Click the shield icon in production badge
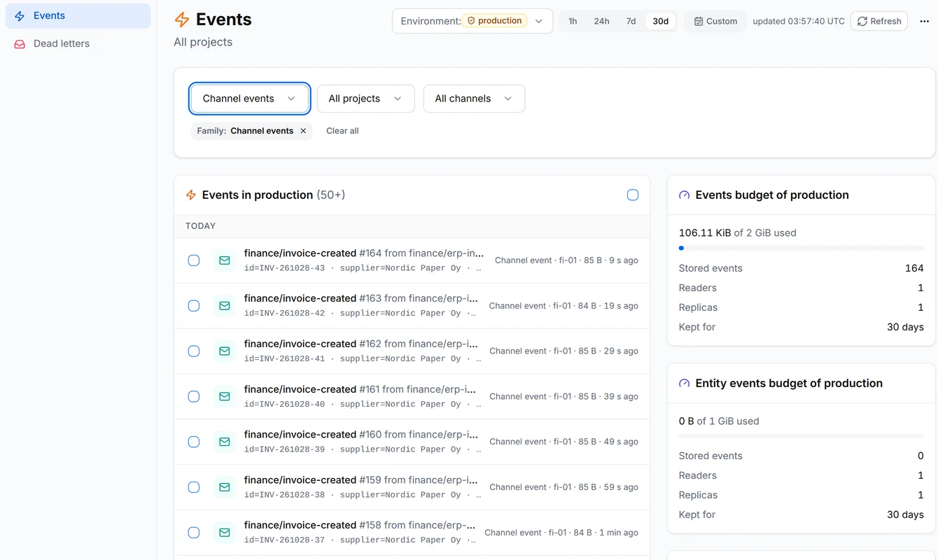This screenshot has height=560, width=938. click(471, 21)
